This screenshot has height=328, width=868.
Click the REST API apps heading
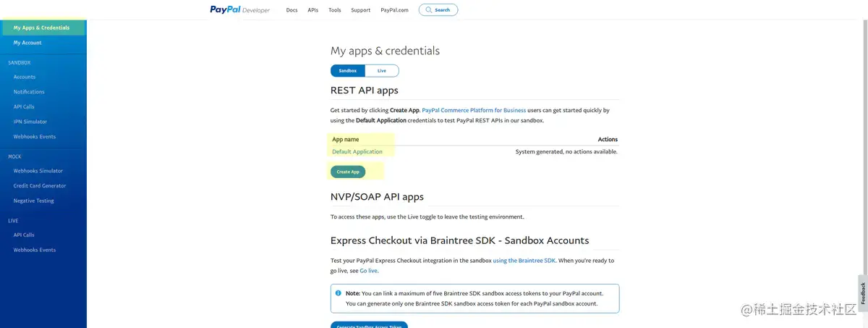[x=365, y=91]
